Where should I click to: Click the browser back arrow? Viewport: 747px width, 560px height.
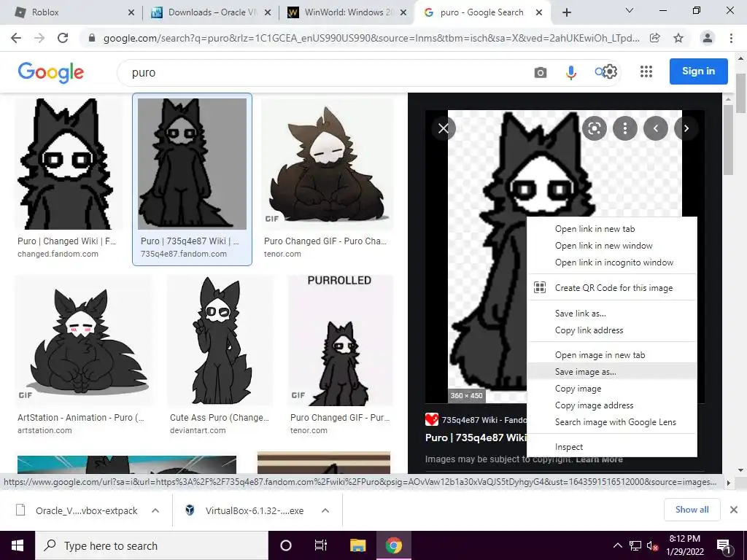[16, 38]
